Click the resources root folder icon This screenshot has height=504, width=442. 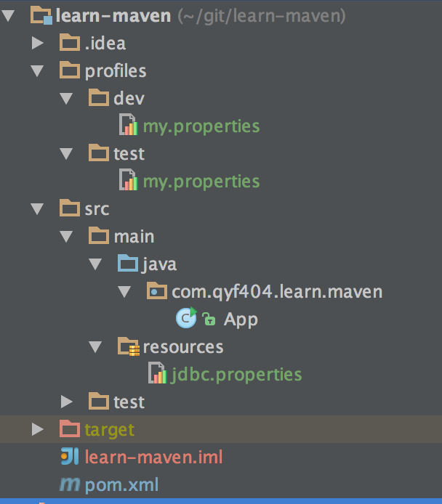coord(129,346)
